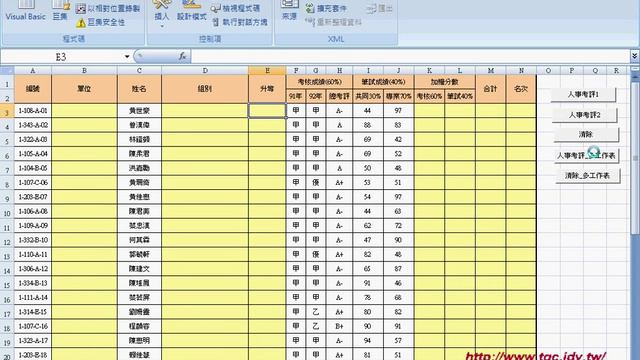Run the 人事考評2 macro button
The height and width of the screenshot is (360, 640).
584,115
